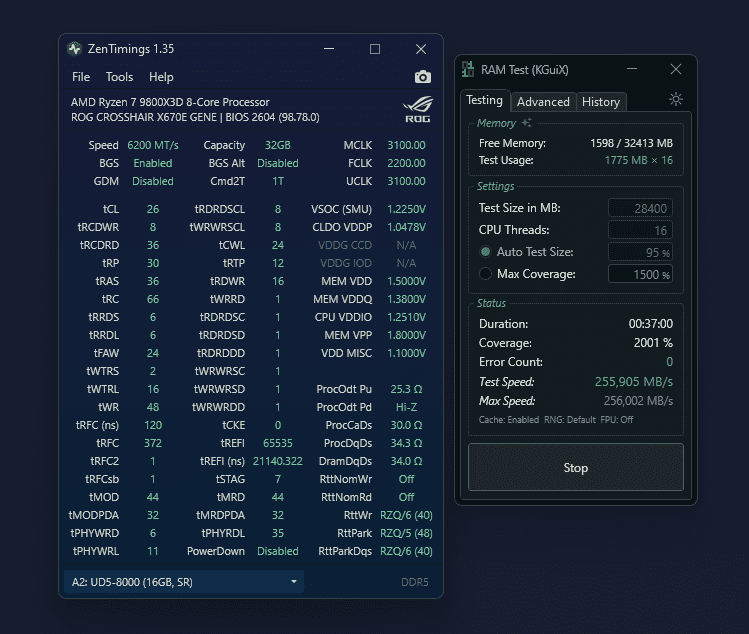Click the AMD Ryzen 7 9800X3D processor text
The width and height of the screenshot is (749, 634).
tap(170, 102)
